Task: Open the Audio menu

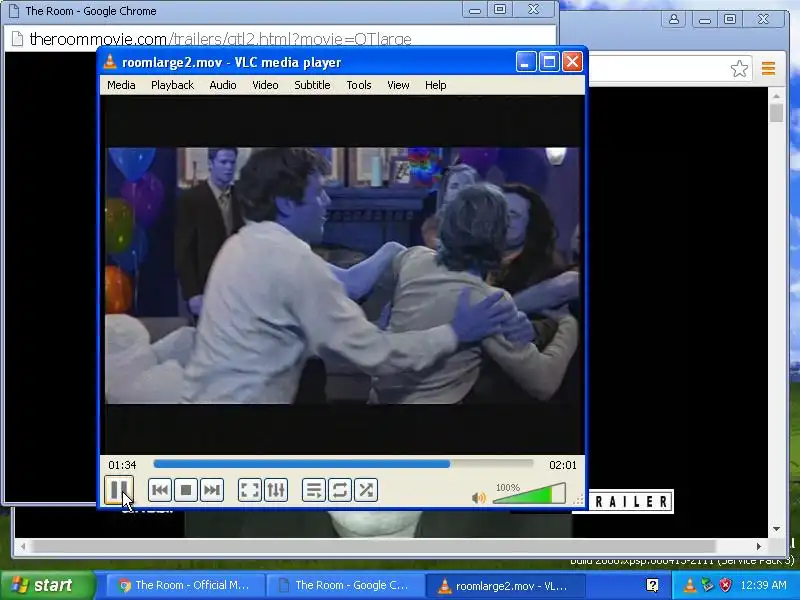Action: [x=223, y=85]
